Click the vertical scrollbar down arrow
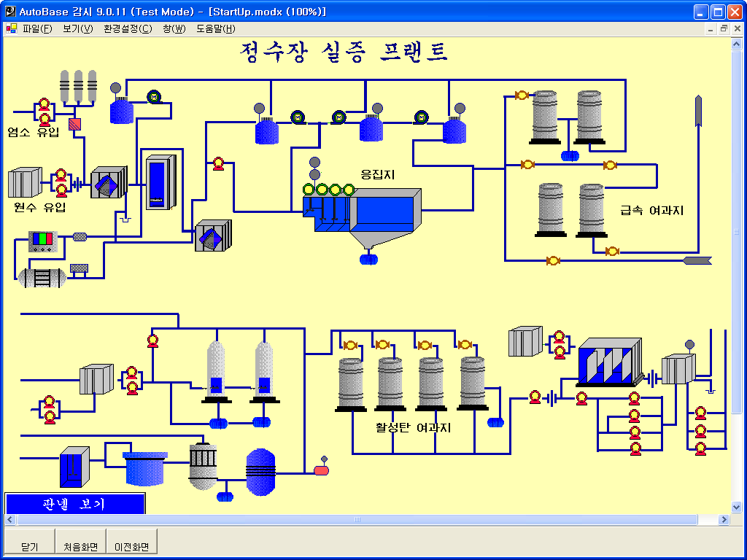 736,506
